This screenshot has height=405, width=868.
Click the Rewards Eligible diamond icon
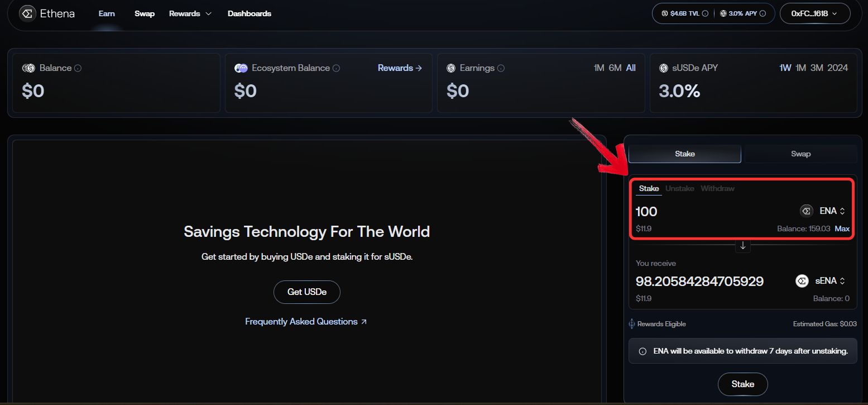[x=632, y=324]
